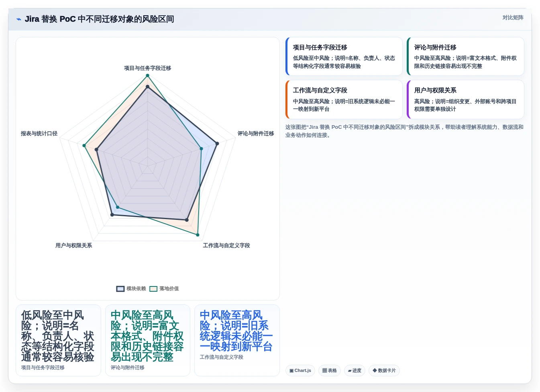Toggle the 模块依赖 legend swatch
Screen dimensions: 540x392
[120, 289]
